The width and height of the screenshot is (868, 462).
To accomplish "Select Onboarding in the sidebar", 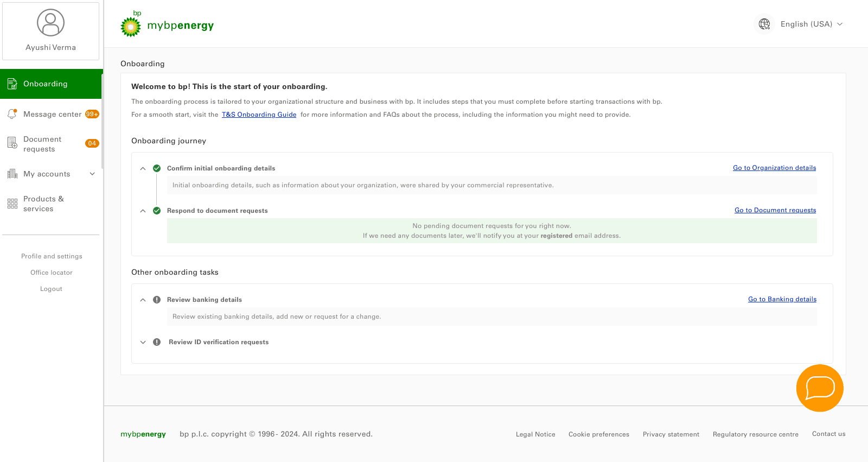I will click(52, 84).
